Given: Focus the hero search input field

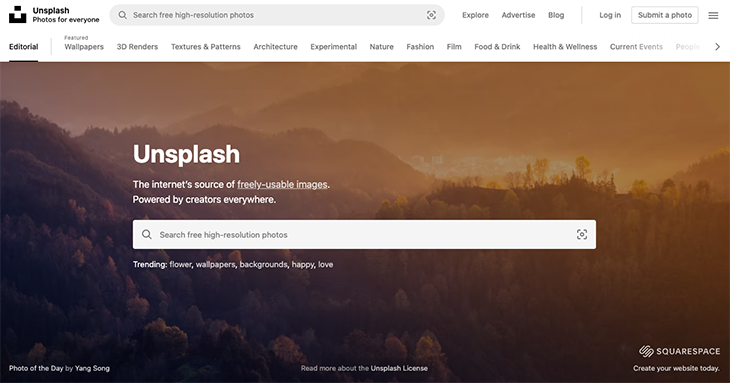Looking at the screenshot, I should [x=364, y=235].
